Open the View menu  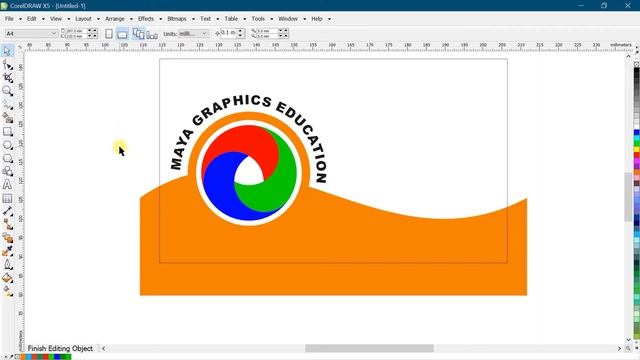[x=56, y=19]
